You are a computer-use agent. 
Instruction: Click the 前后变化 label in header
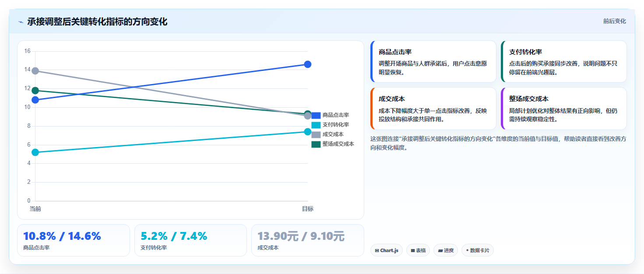[x=614, y=21]
